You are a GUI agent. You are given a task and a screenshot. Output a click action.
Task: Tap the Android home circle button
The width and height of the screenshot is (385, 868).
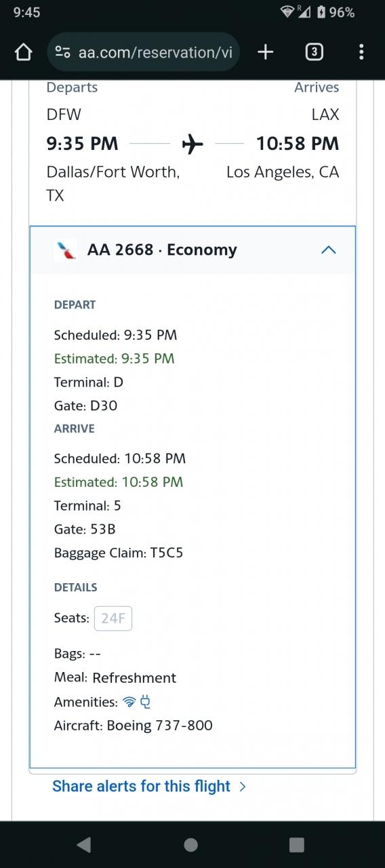[191, 844]
